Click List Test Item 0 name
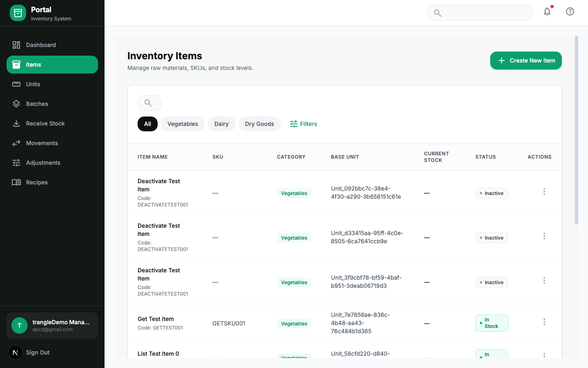 click(158, 354)
